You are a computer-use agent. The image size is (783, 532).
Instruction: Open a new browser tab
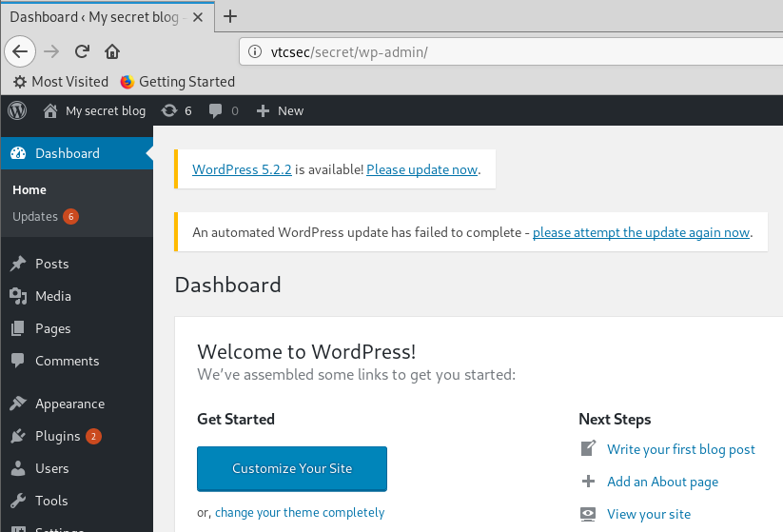pyautogui.click(x=230, y=16)
